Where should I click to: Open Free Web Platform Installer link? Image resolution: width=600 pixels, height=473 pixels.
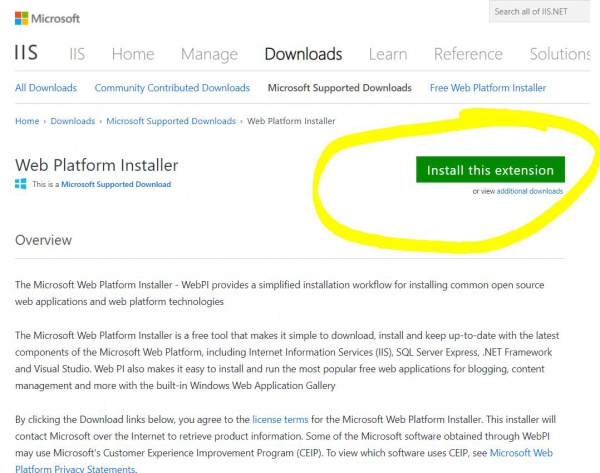click(x=488, y=88)
